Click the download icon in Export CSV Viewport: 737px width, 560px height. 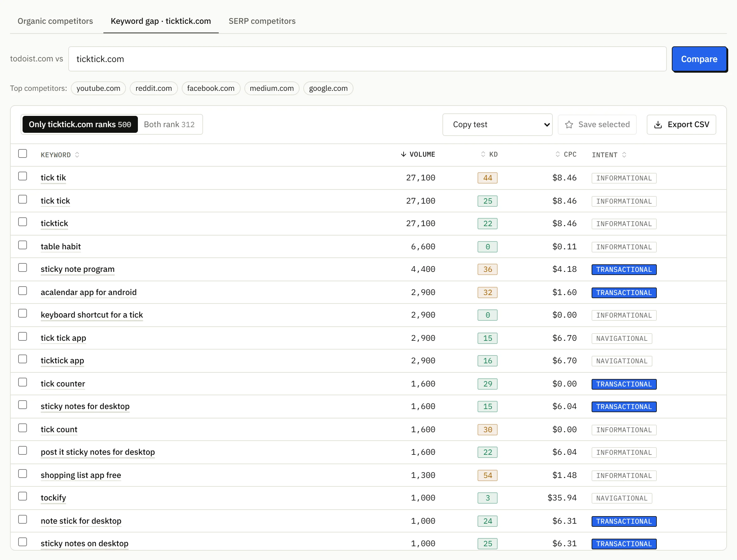658,125
